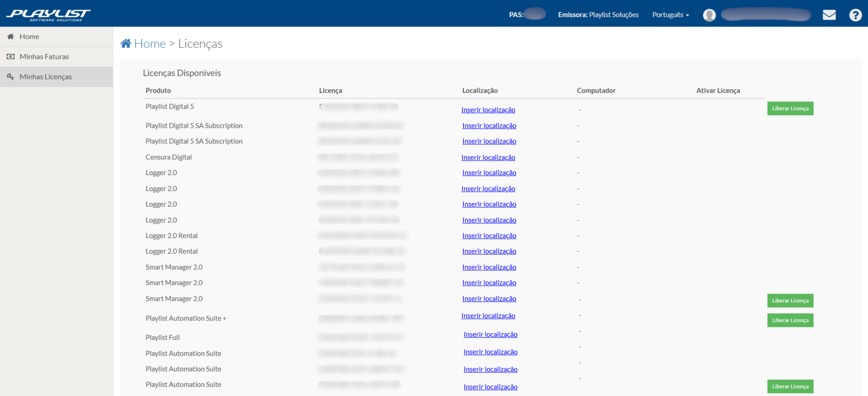The image size is (868, 396).
Task: Click Inserir localização for first Playlist Automation Suite
Action: 491,352
